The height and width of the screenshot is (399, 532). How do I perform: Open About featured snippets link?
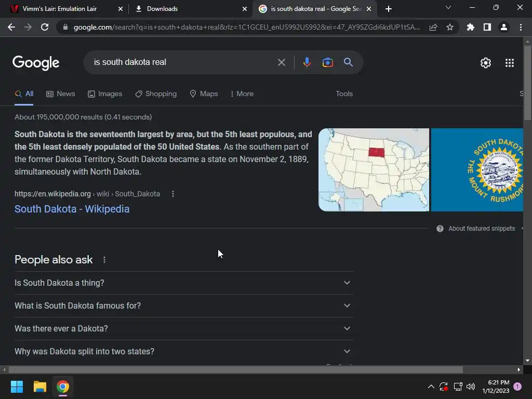coord(482,229)
